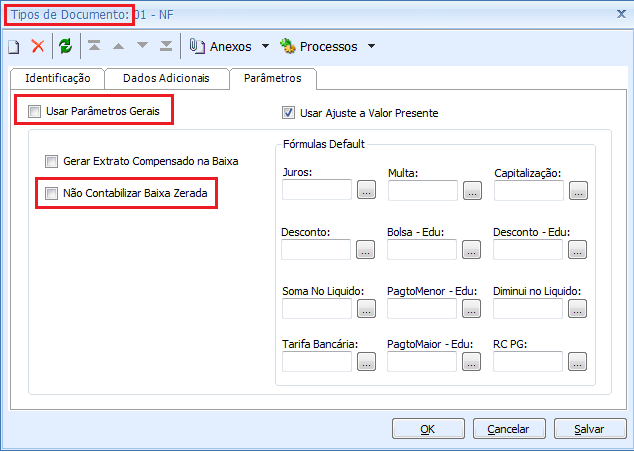Click the Salvar button

[590, 429]
